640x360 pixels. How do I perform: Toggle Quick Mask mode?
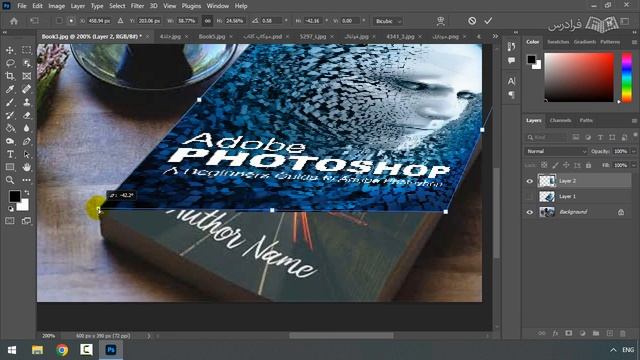coord(10,221)
